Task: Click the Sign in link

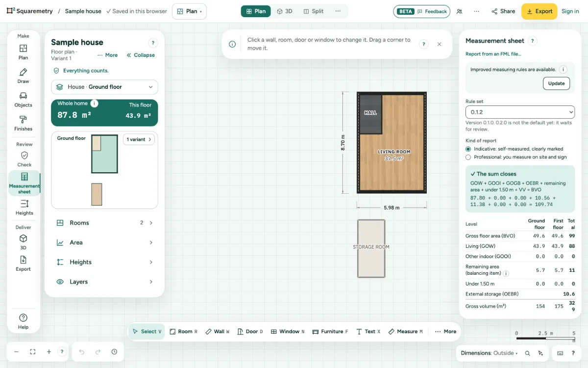Action: pyautogui.click(x=570, y=11)
